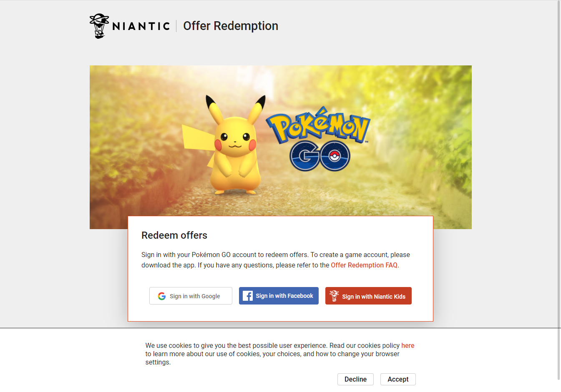Click the 'Sign in with your Pokémon GO account' text
Viewport: 561px width, 392px height.
click(276, 260)
